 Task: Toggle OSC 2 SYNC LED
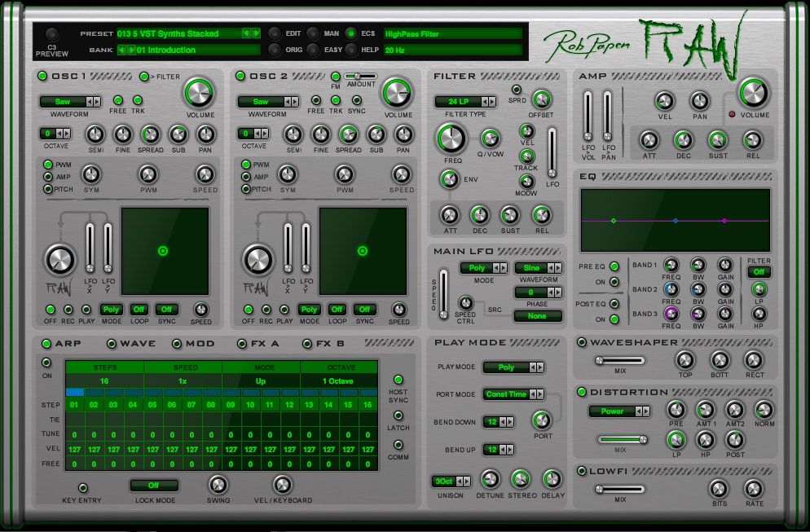coord(356,100)
